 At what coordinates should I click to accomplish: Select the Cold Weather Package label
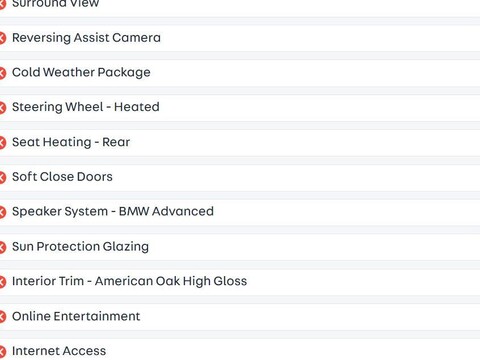pos(81,72)
